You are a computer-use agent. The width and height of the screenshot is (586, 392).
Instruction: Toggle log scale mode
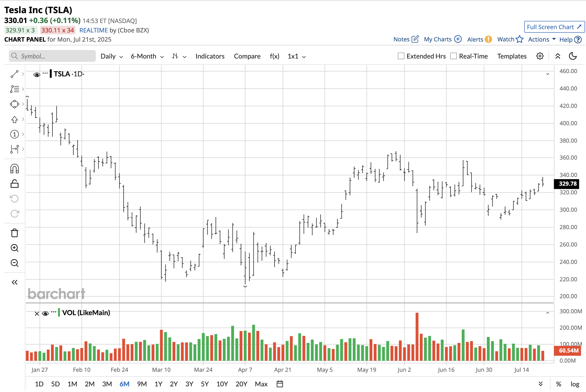click(575, 384)
